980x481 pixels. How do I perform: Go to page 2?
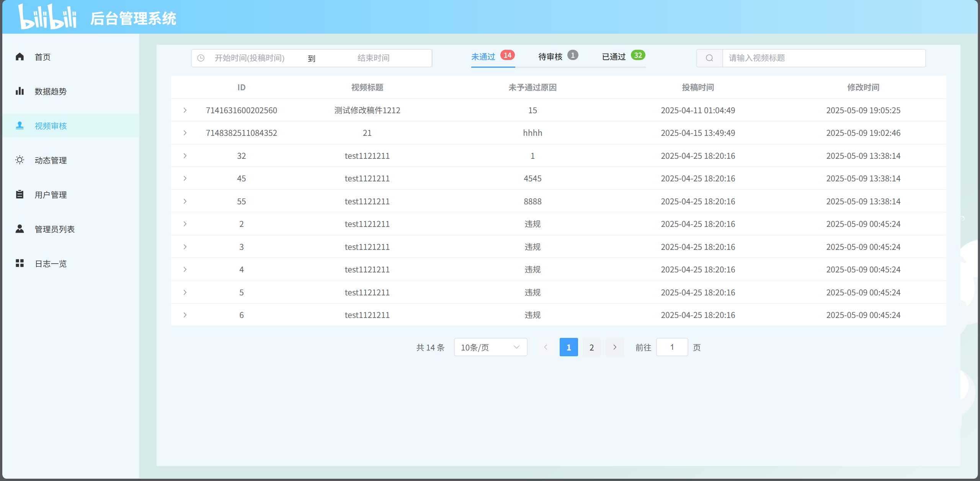click(591, 347)
